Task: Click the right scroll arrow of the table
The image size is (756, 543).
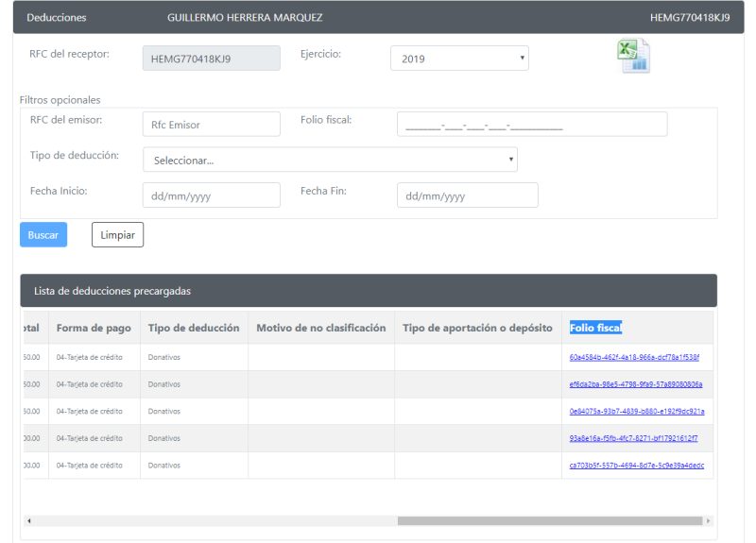Action: coord(708,521)
